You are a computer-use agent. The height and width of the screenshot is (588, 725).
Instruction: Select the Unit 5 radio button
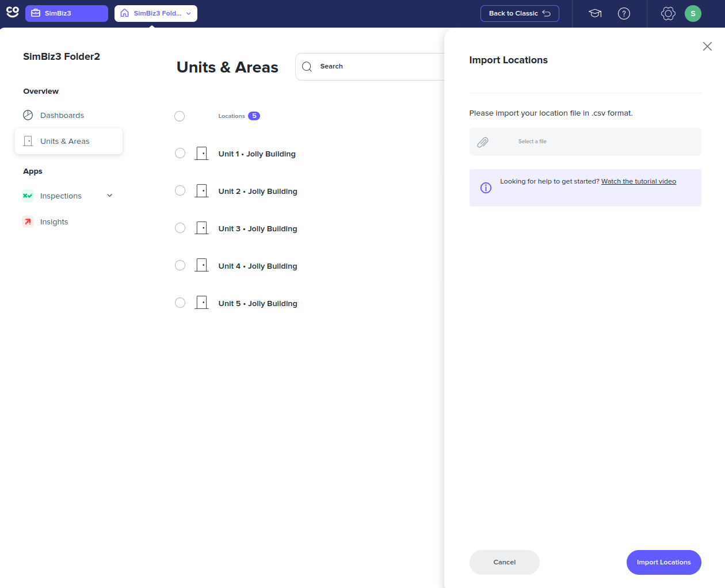point(180,303)
